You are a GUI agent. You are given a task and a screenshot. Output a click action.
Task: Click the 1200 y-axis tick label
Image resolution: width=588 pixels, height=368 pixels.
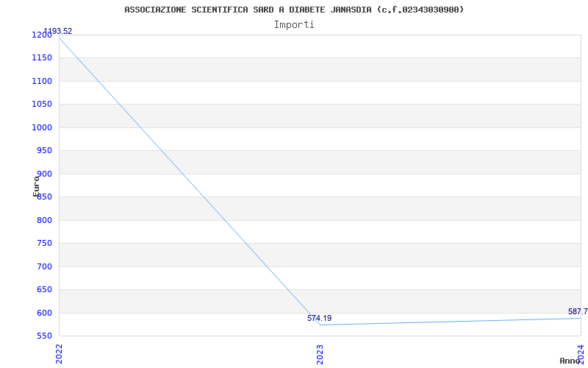coord(42,35)
